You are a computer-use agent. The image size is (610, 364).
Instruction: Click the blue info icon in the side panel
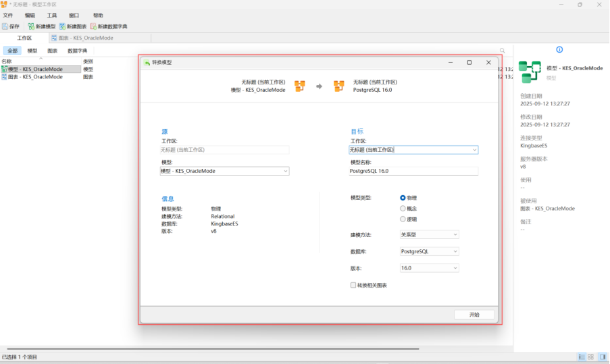pyautogui.click(x=559, y=49)
